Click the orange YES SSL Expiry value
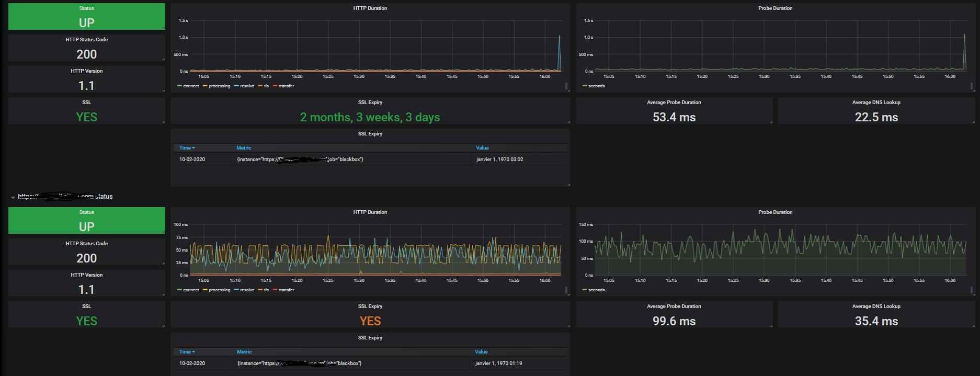 (370, 321)
